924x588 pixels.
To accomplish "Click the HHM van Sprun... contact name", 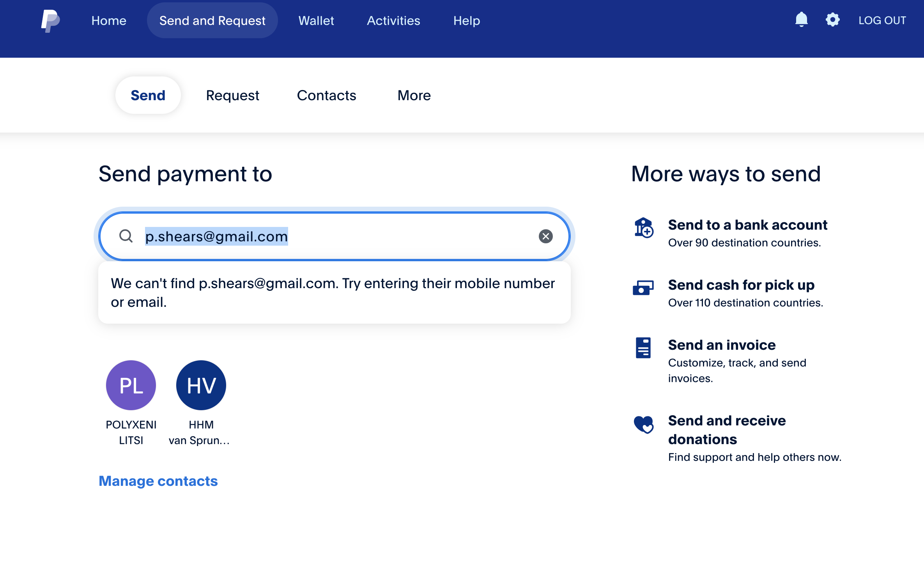I will pos(200,432).
